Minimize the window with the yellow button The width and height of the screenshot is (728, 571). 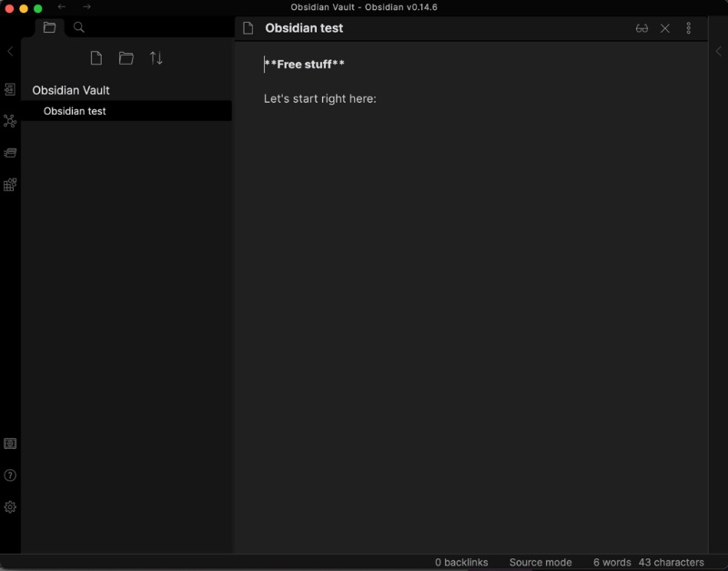pyautogui.click(x=24, y=8)
